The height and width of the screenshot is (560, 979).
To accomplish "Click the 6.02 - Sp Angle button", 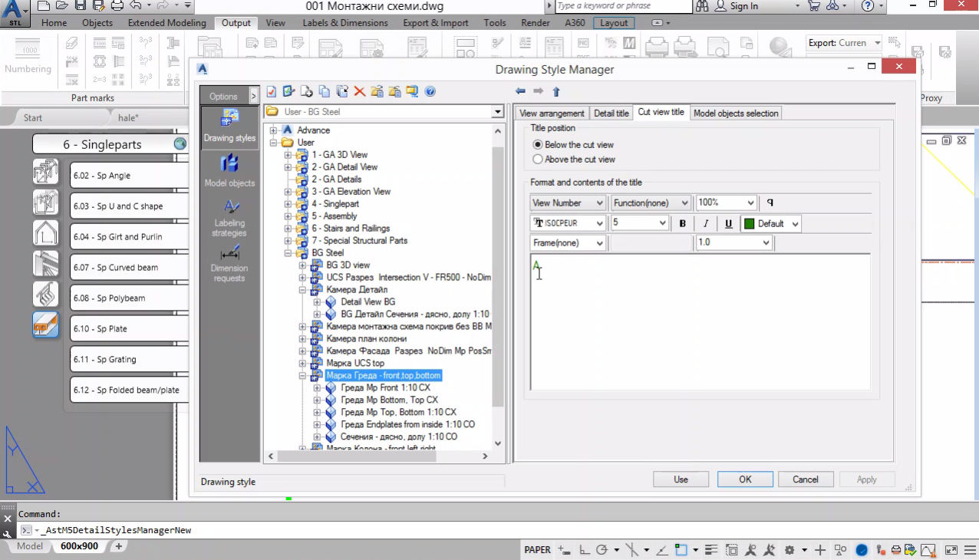I will click(130, 176).
